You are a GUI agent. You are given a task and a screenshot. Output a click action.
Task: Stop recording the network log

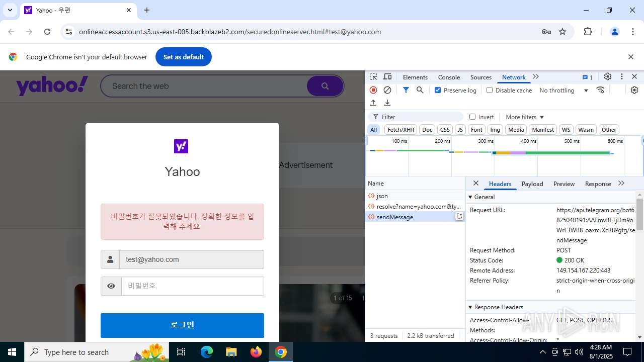coord(373,90)
